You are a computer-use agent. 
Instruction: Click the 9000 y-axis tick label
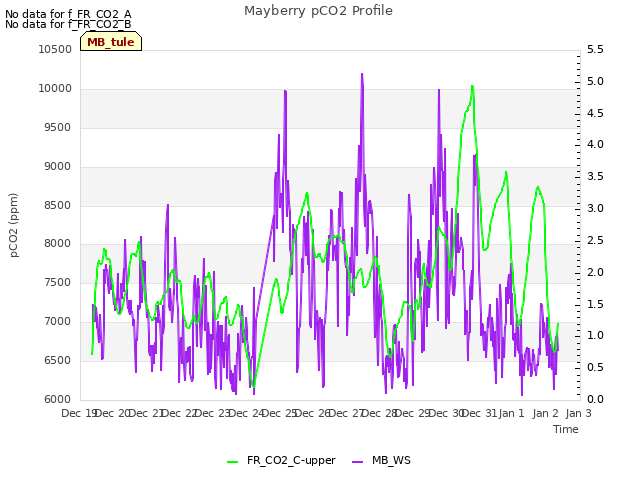click(x=58, y=167)
